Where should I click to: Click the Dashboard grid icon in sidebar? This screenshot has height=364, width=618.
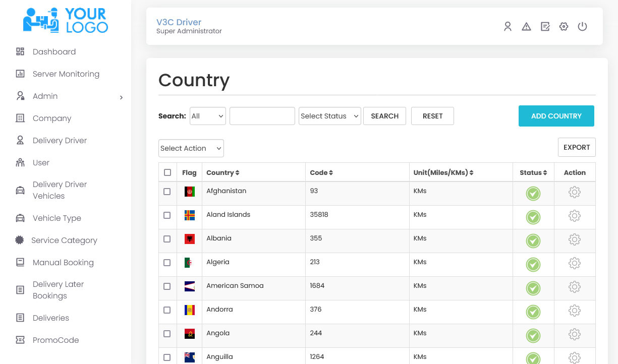point(20,51)
